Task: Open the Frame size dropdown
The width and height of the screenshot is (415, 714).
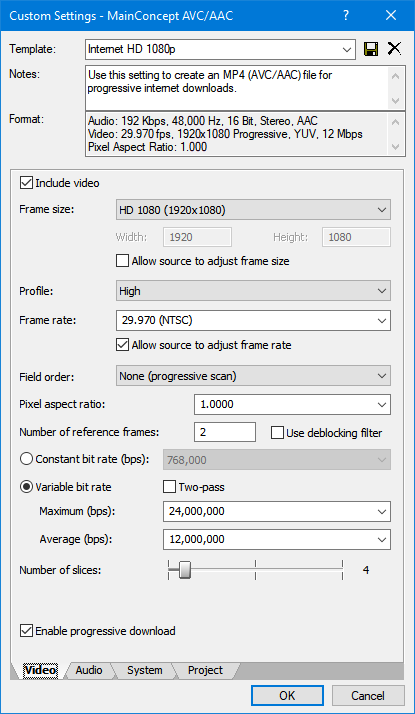Action: 253,210
